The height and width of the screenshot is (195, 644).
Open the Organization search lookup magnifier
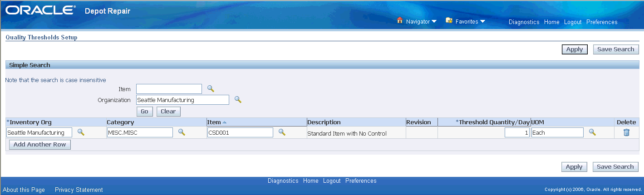click(x=238, y=100)
